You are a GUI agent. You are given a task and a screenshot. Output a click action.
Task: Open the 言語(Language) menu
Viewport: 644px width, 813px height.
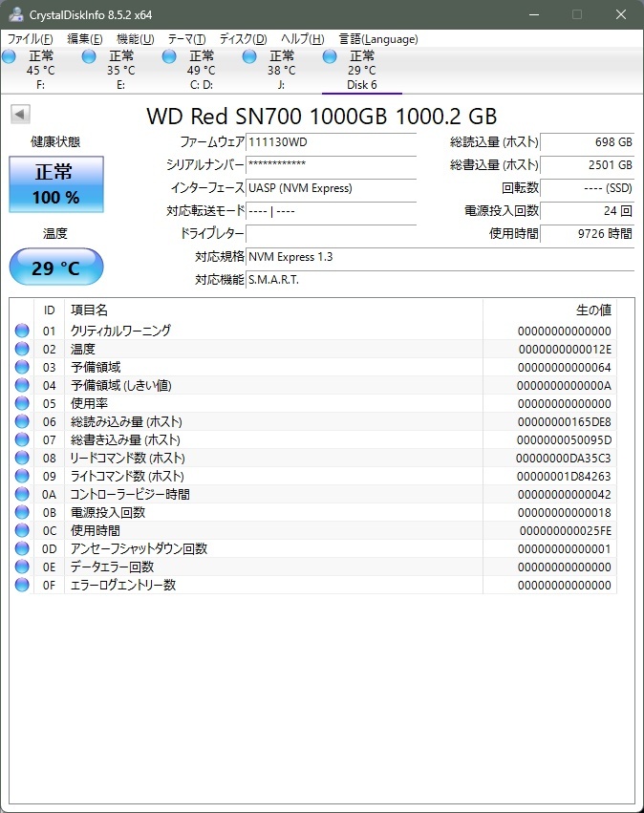pyautogui.click(x=378, y=39)
